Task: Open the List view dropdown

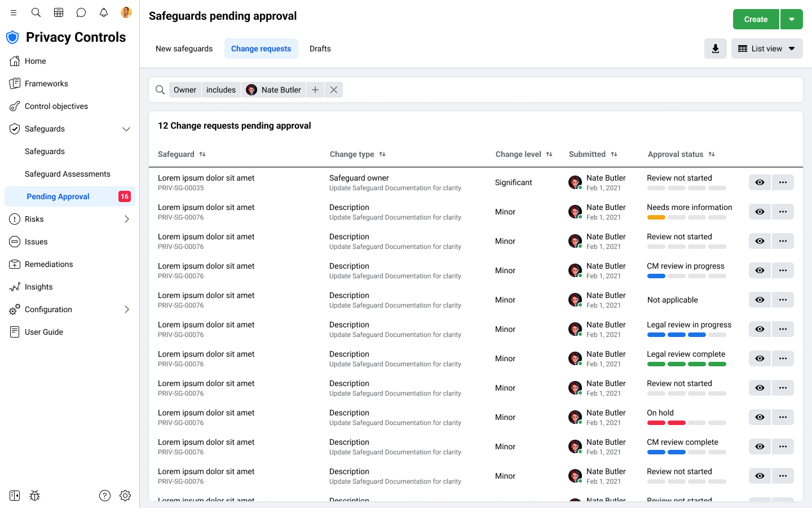Action: [767, 49]
